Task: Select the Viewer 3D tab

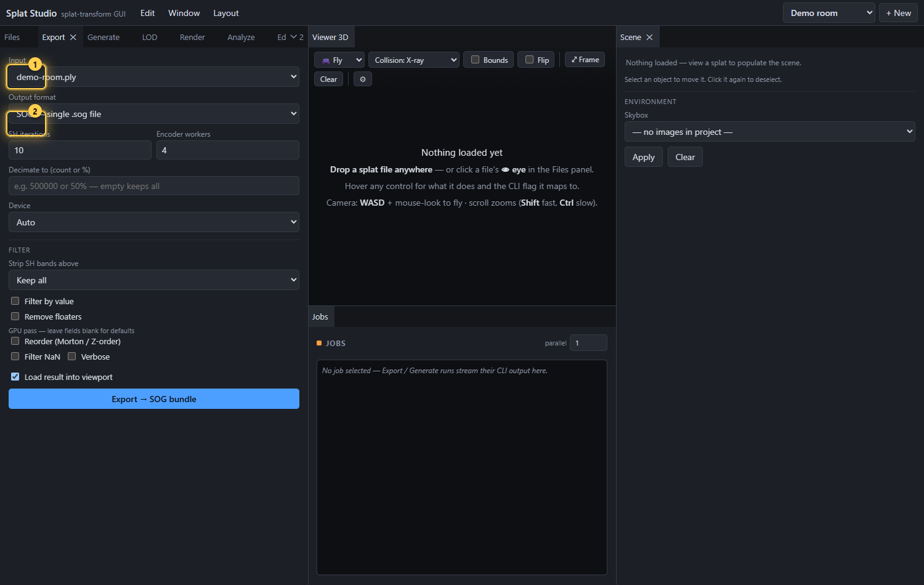Action: pyautogui.click(x=330, y=37)
